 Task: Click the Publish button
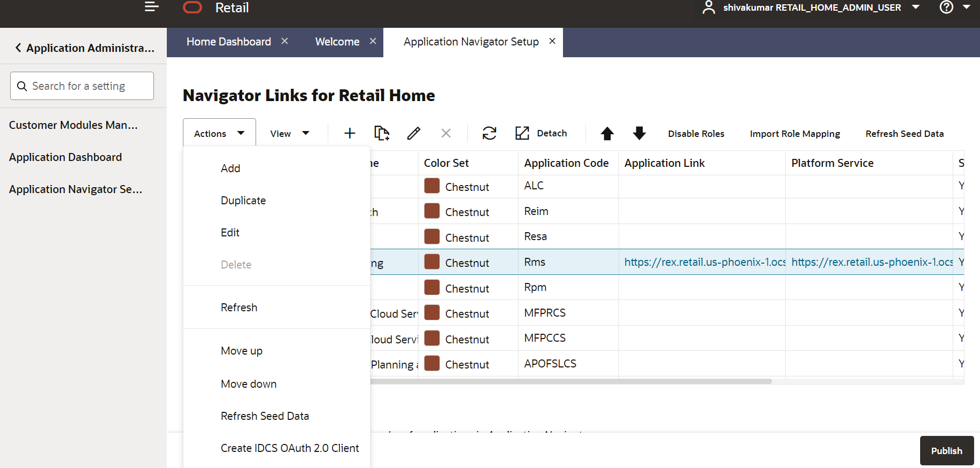coord(946,450)
